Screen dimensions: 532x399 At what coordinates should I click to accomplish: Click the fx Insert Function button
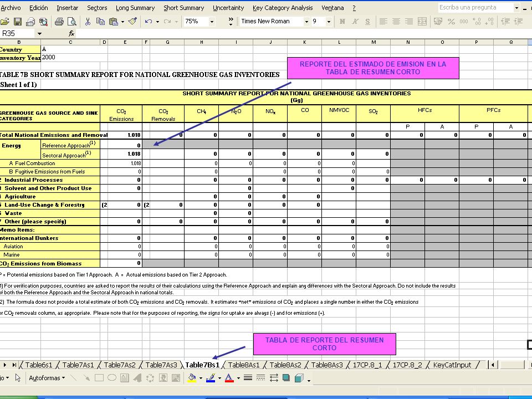71,33
